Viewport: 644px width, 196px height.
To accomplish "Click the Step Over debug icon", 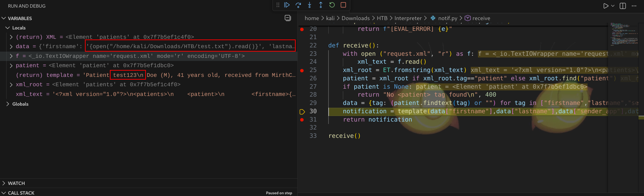I will (298, 5).
